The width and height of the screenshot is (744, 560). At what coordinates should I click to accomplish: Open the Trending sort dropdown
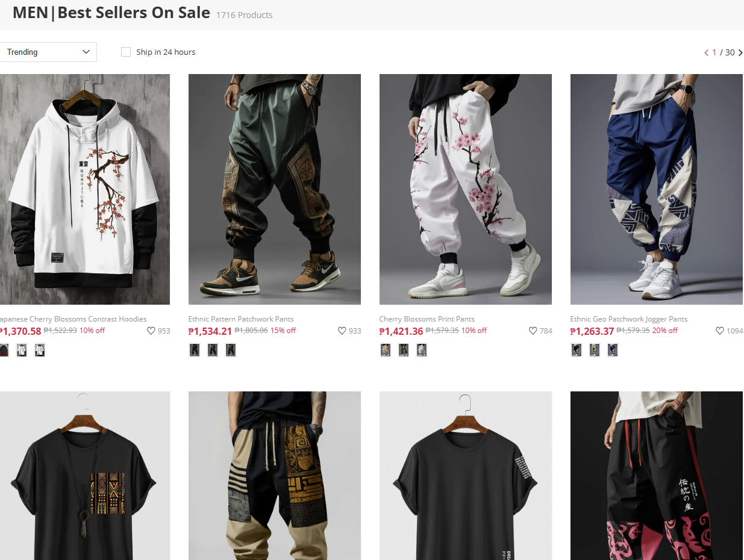pyautogui.click(x=47, y=52)
